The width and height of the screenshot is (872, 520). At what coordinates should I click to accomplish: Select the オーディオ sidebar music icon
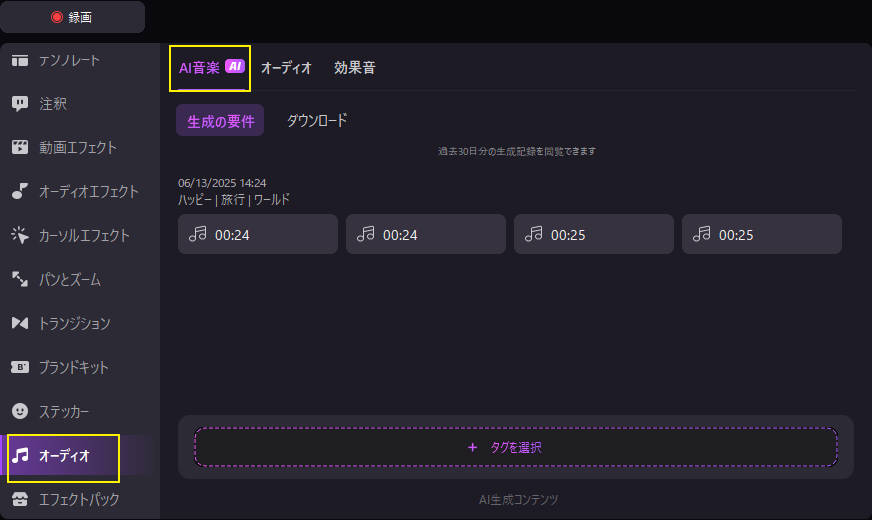click(20, 455)
